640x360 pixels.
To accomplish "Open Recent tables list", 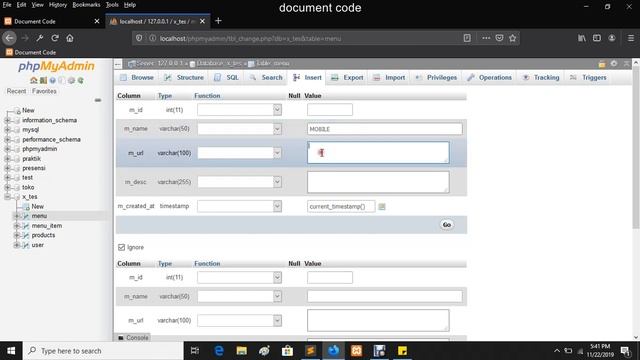I will (x=16, y=91).
